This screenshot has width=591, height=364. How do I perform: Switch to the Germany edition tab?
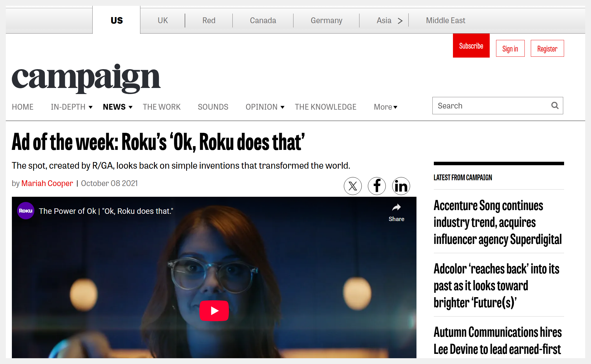click(326, 21)
